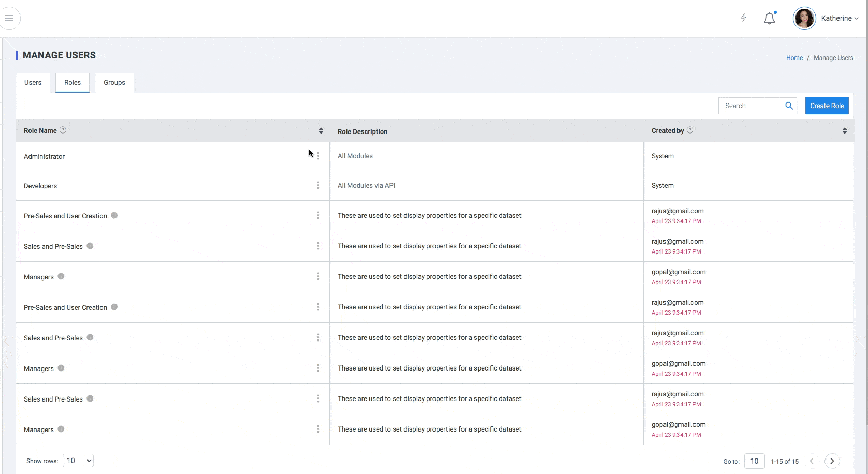
Task: Click info icon on second Pre-Sales and User Creation
Action: tap(114, 307)
